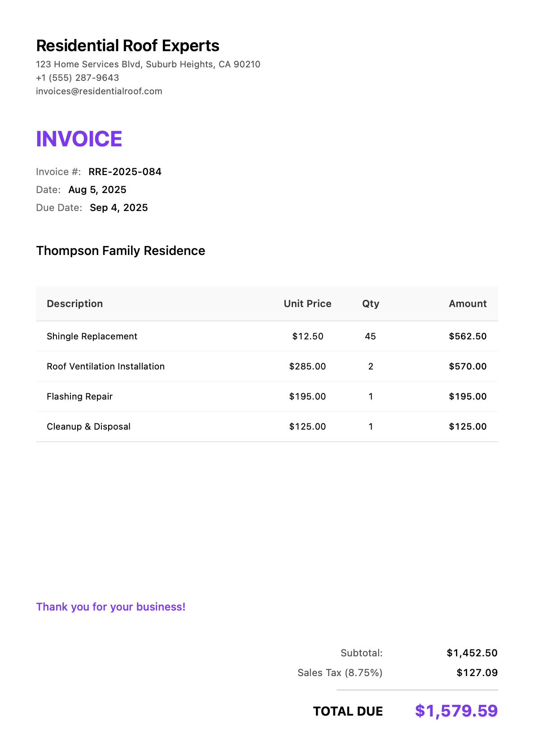Click the purple INVOICE heading

(79, 139)
